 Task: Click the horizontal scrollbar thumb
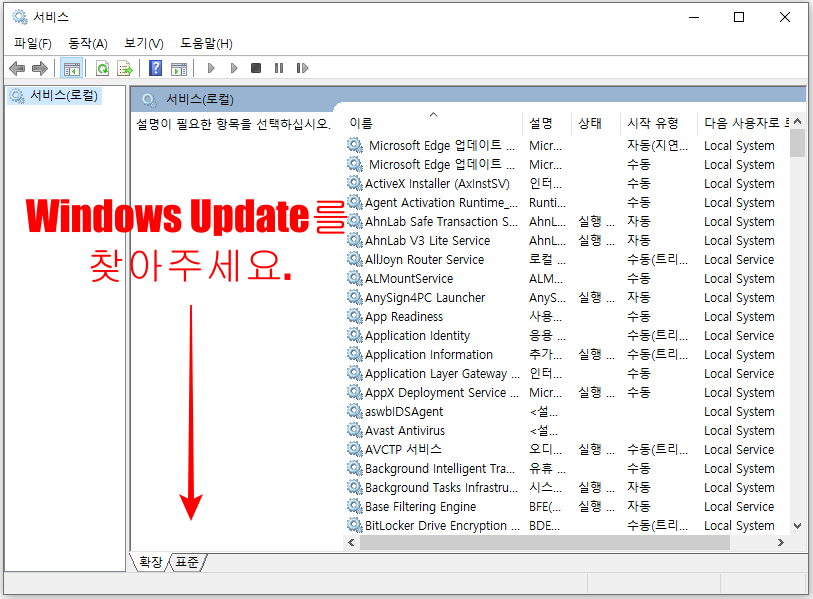[544, 542]
